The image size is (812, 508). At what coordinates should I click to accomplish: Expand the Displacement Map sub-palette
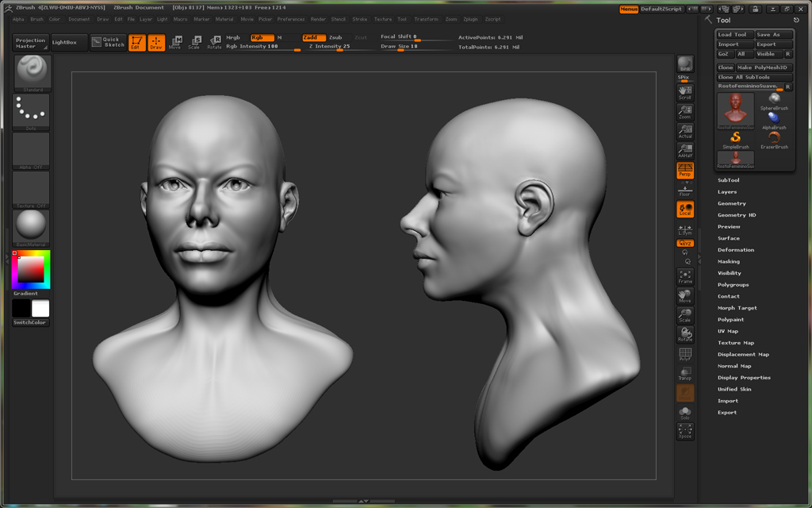[x=743, y=355]
